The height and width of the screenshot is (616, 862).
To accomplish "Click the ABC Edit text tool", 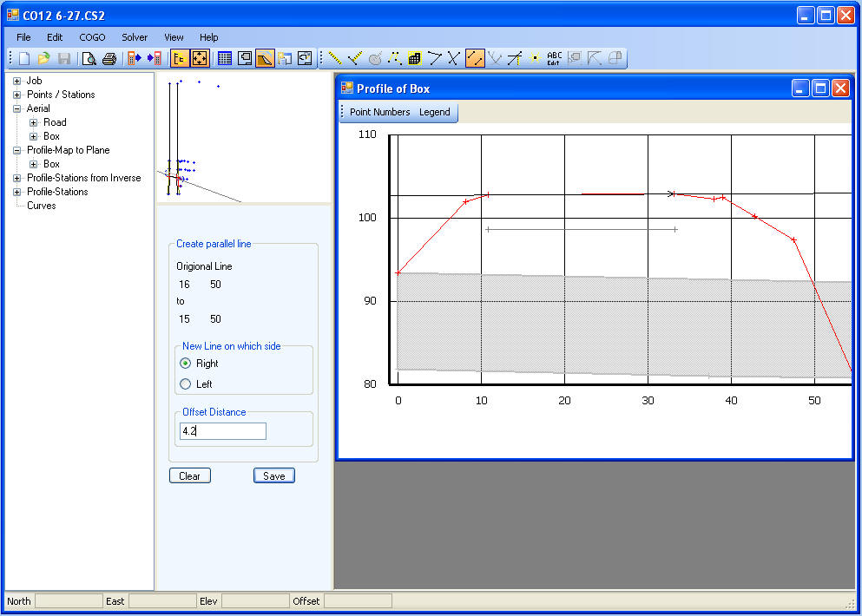I will click(554, 58).
